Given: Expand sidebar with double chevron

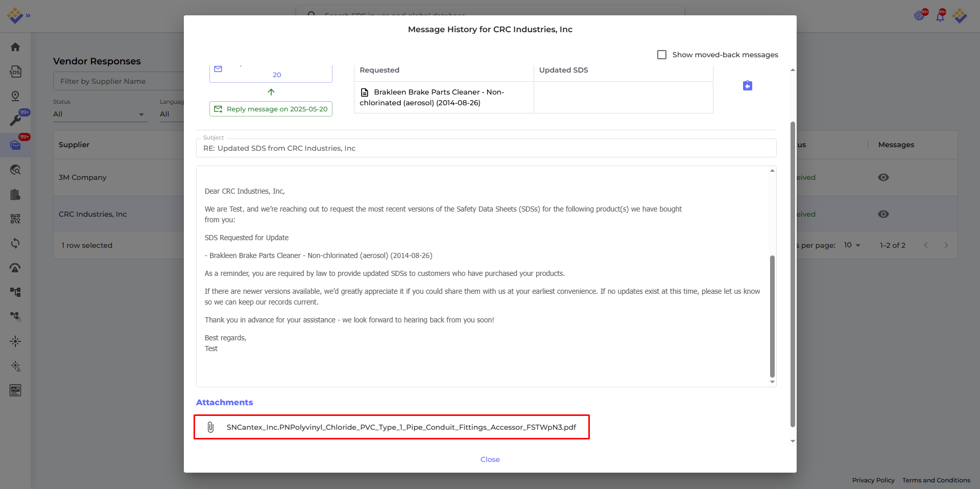Looking at the screenshot, I should click(x=28, y=16).
